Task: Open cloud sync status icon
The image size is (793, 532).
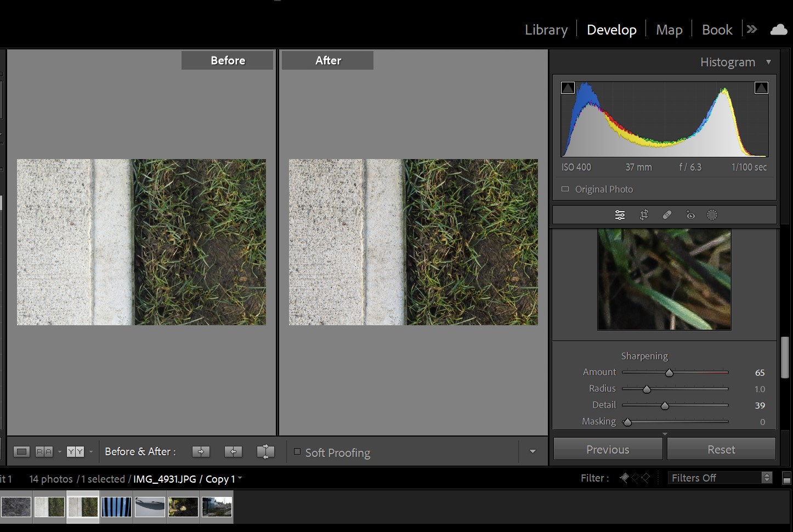Action: coord(778,30)
